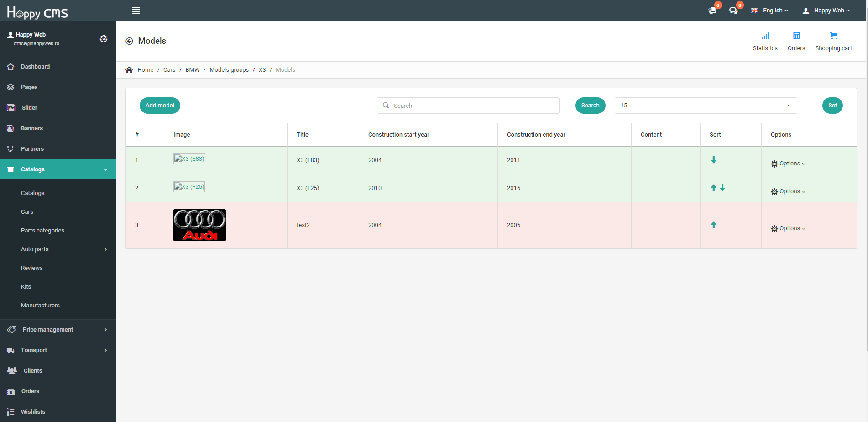Image resolution: width=868 pixels, height=422 pixels.
Task: Open the Happy Web user dropdown
Action: pos(826,11)
